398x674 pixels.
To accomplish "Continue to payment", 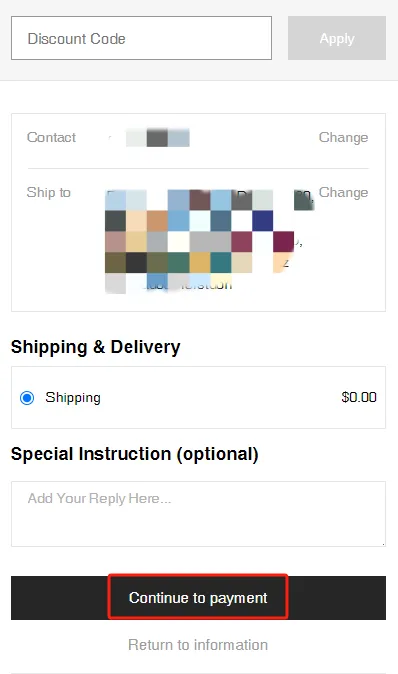I will (198, 598).
